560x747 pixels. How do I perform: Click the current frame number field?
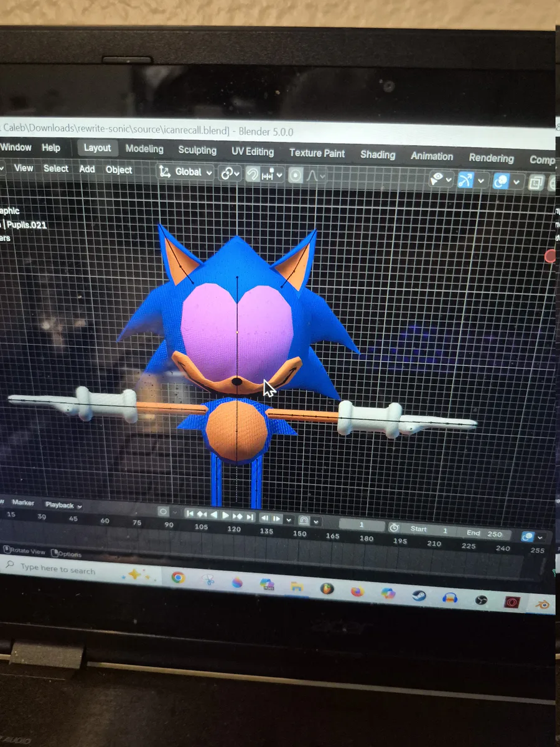click(x=362, y=525)
